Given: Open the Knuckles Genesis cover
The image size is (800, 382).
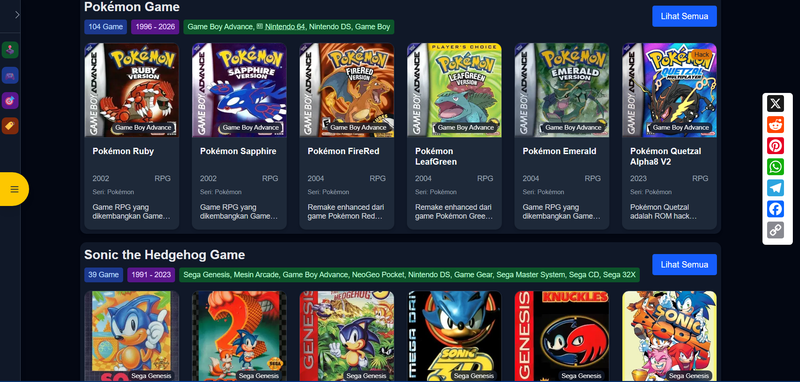Looking at the screenshot, I should [562, 336].
